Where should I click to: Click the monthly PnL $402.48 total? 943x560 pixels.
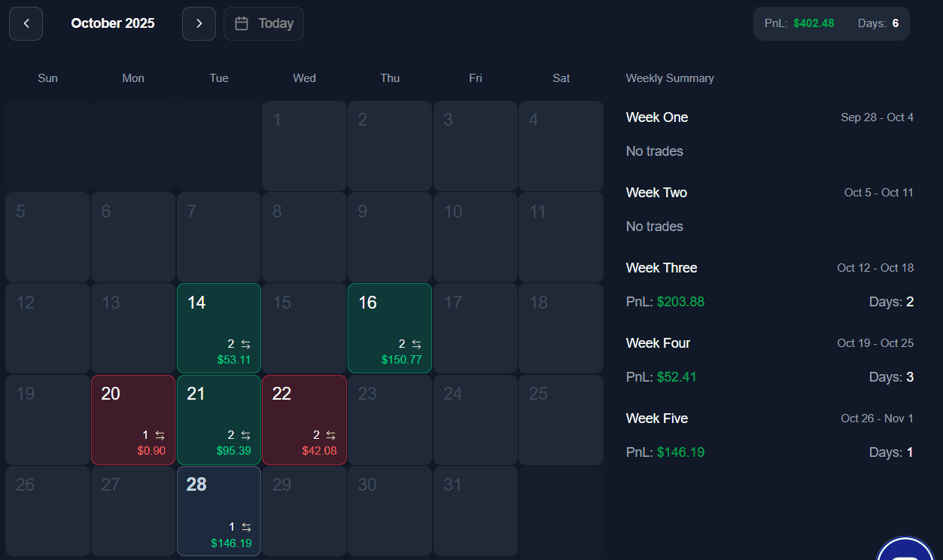click(814, 23)
